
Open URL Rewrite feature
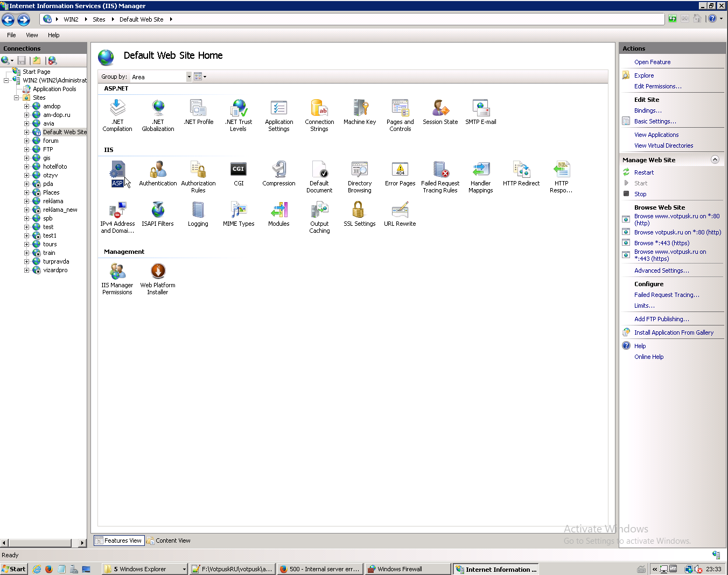point(400,213)
